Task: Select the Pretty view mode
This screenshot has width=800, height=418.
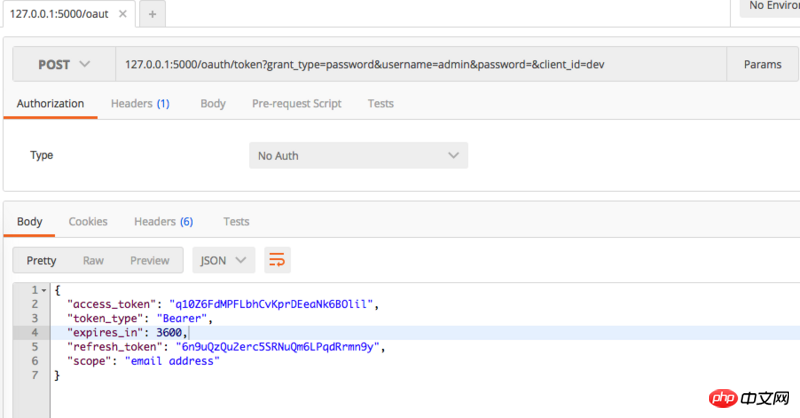Action: tap(41, 260)
